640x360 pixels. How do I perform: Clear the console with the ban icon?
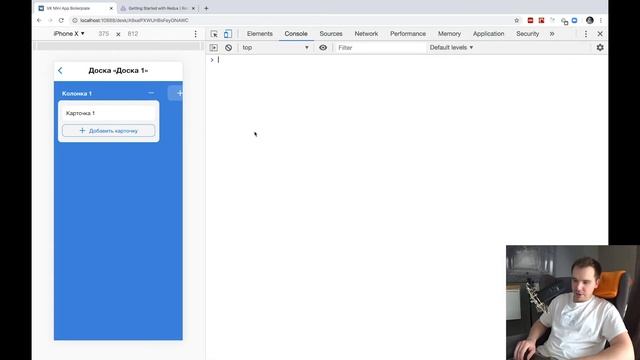229,48
